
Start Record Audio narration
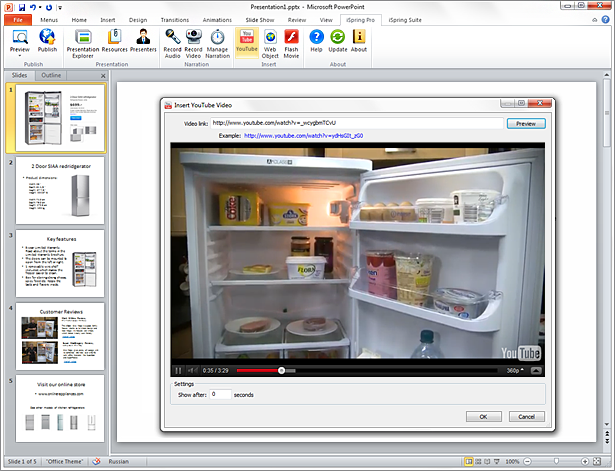coord(172,44)
